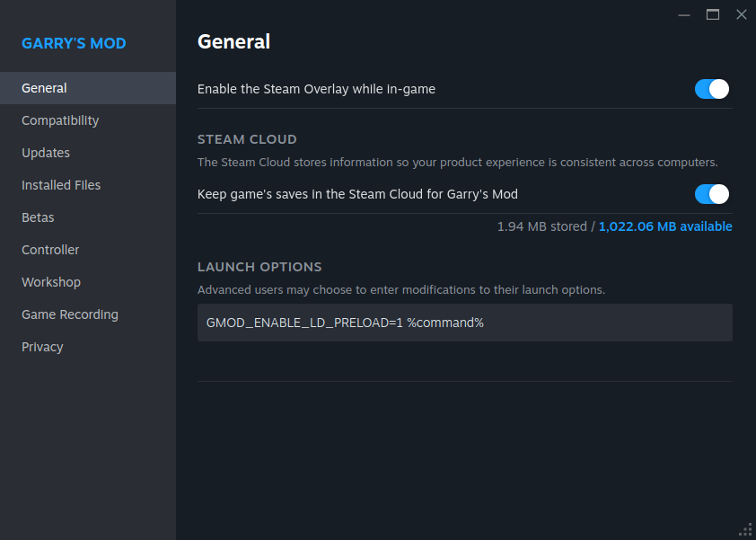Click the 1,022.06 MB available link
This screenshot has height=540, width=756.
coord(664,226)
